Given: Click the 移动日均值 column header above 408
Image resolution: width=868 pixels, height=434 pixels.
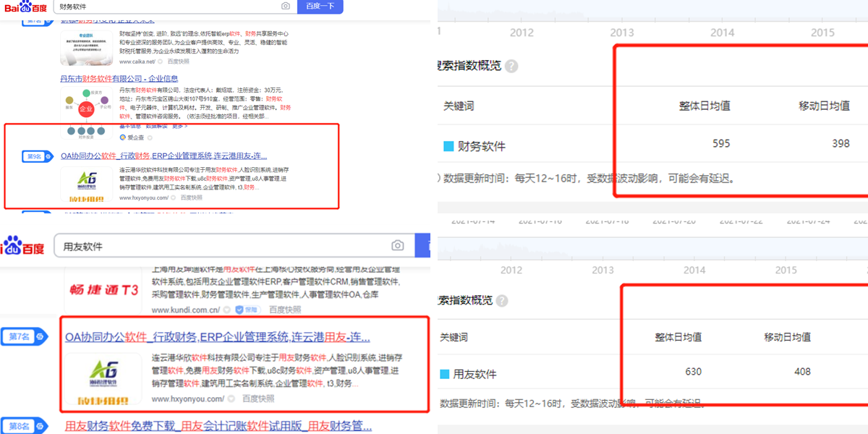Looking at the screenshot, I should click(788, 337).
